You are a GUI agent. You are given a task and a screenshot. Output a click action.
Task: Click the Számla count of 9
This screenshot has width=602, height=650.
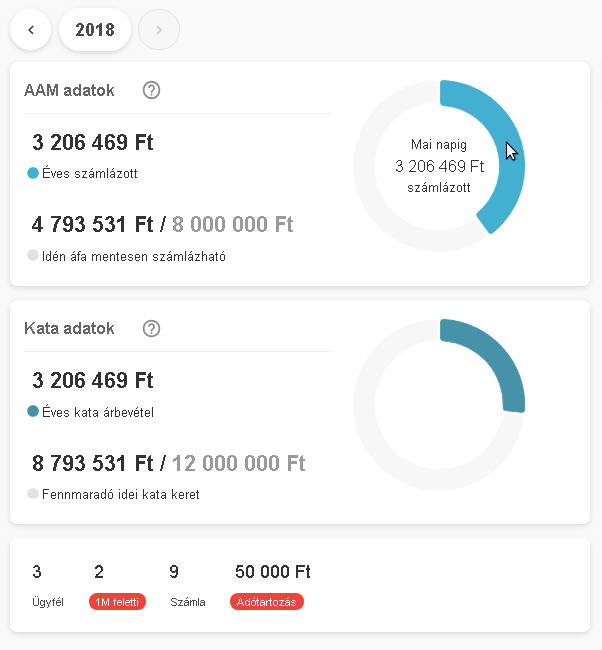pos(174,572)
